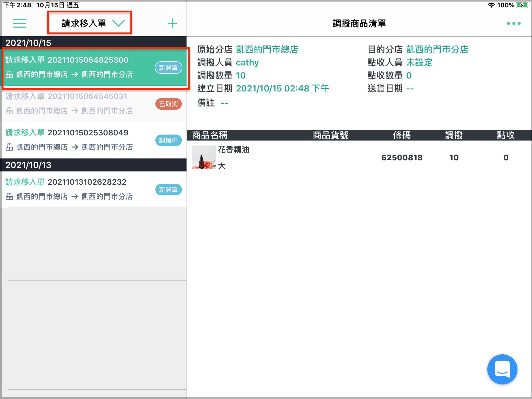Viewport: 532px width, 399px height.
Task: Expand the 請求移入單 dropdown chevron
Action: pos(118,23)
